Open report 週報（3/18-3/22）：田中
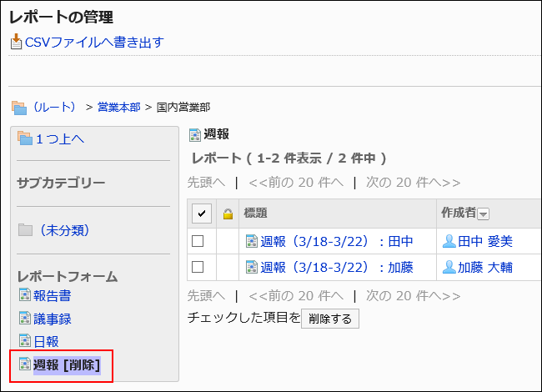 [337, 241]
